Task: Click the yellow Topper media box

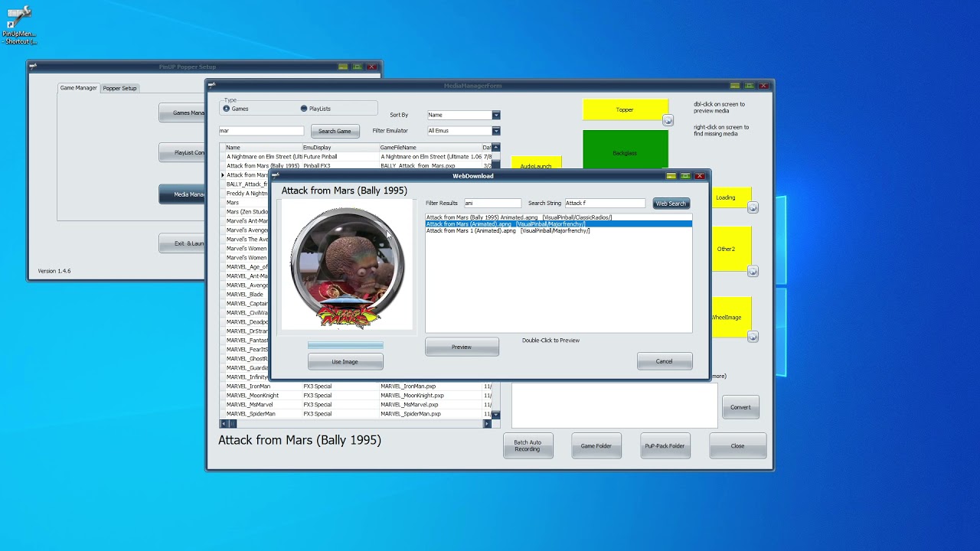Action: tap(626, 109)
